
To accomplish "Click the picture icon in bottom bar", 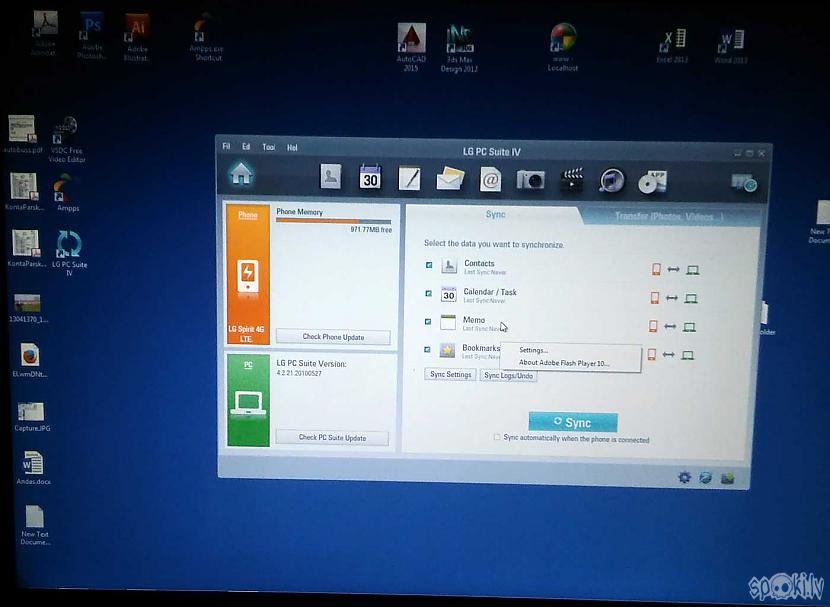I will pos(727,479).
